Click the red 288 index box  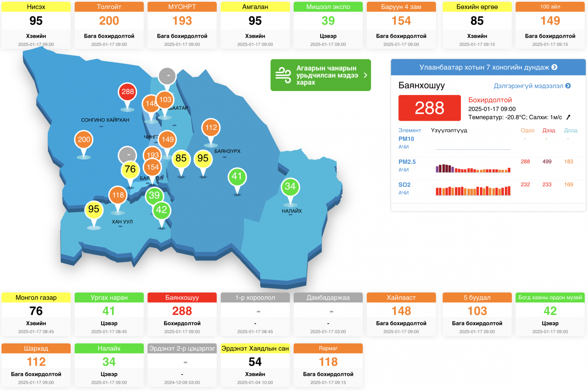click(x=430, y=108)
